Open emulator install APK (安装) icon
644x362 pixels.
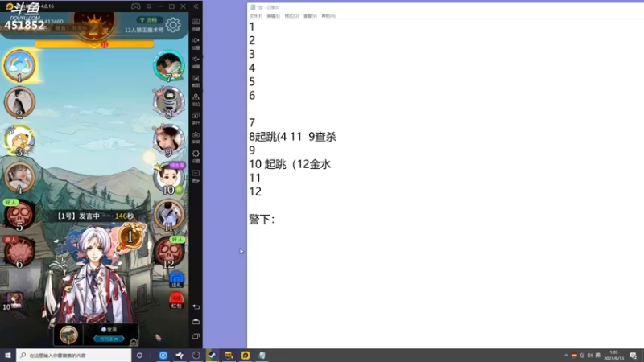[x=196, y=137]
